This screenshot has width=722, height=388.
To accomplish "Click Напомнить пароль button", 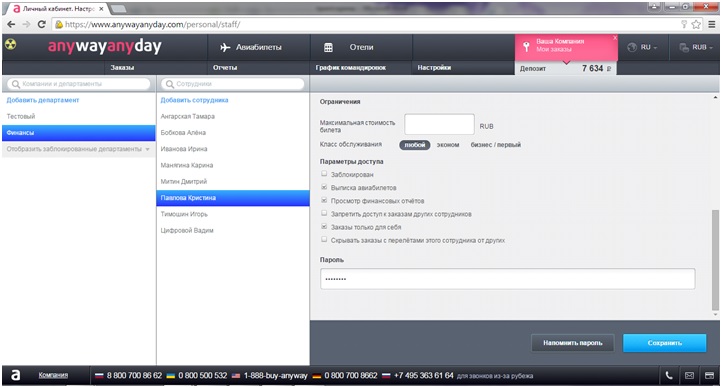I will pyautogui.click(x=572, y=343).
